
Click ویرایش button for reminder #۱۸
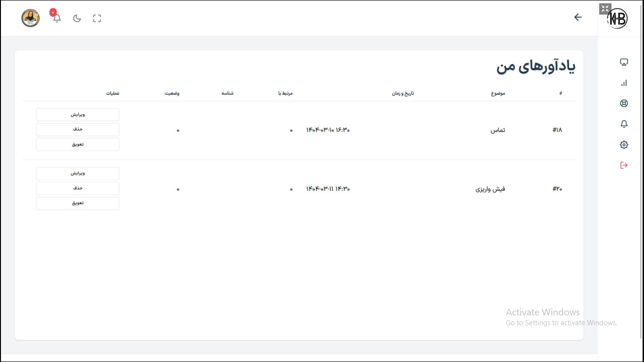pos(78,115)
